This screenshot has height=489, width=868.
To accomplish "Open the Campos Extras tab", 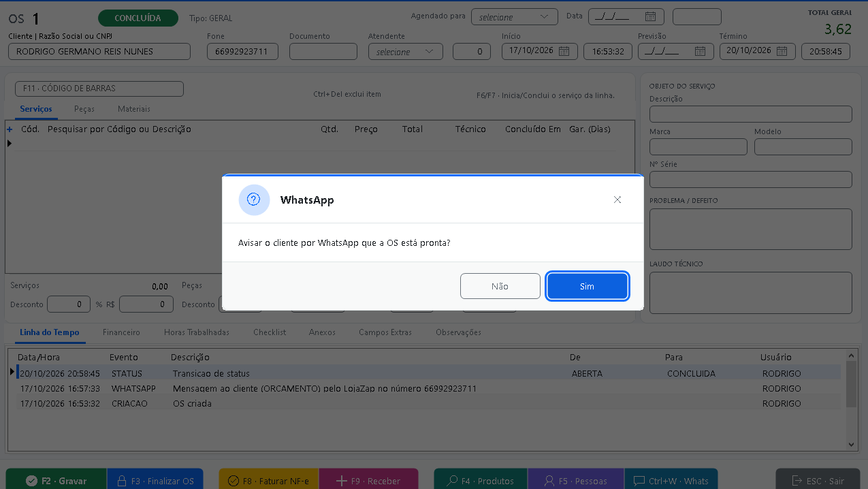I will (385, 332).
